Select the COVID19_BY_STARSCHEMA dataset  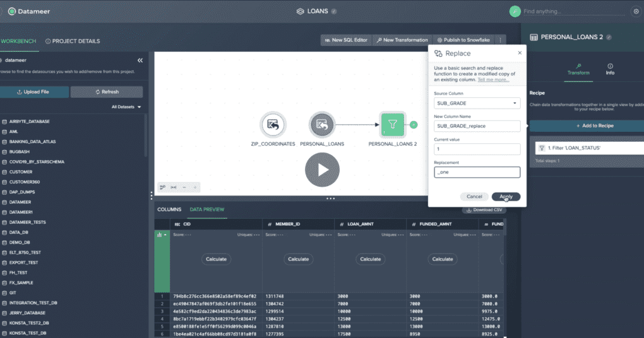pos(37,162)
